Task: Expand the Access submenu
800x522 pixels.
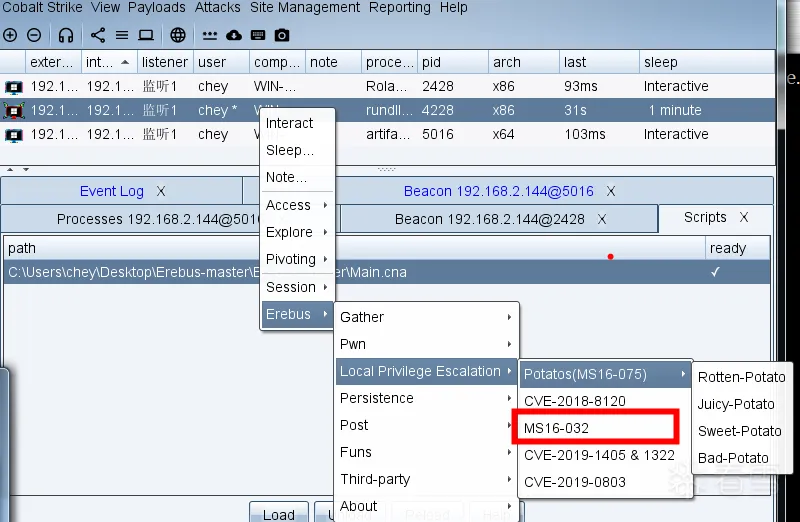Action: [x=297, y=205]
